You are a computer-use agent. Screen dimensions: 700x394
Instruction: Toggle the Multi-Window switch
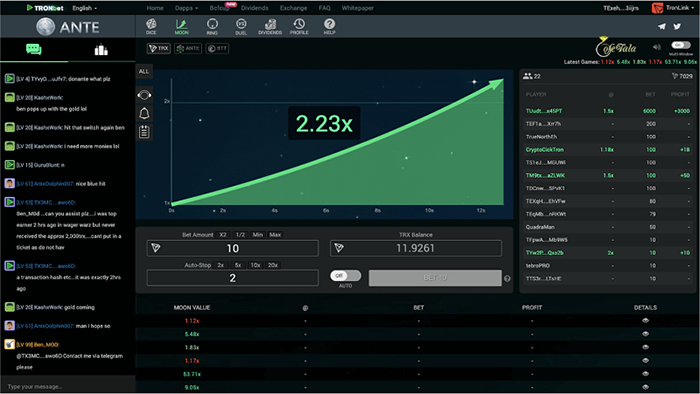pyautogui.click(x=681, y=45)
